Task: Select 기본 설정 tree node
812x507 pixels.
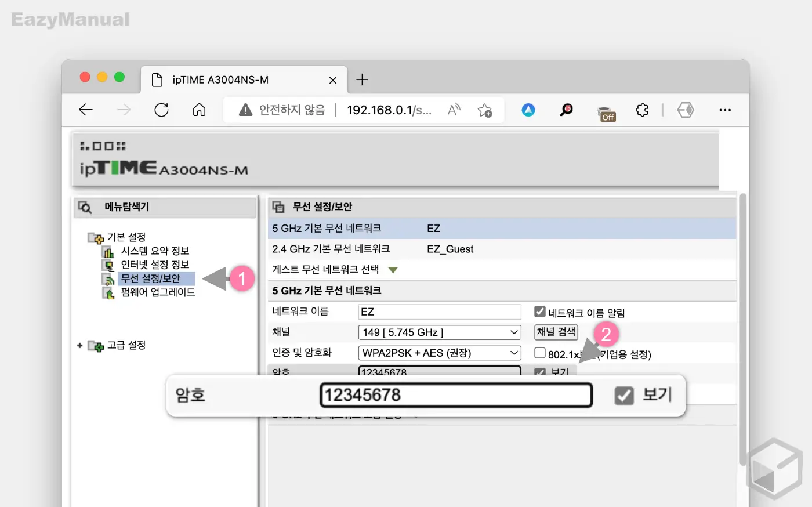Action: (126, 237)
